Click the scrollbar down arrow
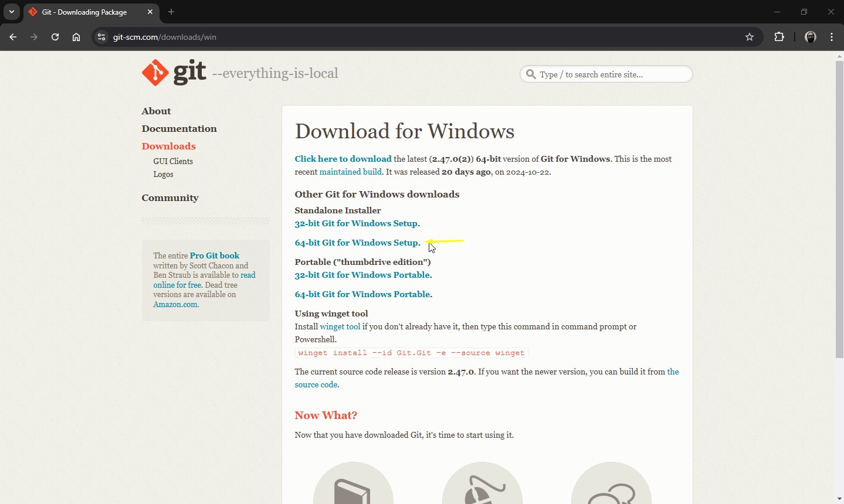This screenshot has width=844, height=504. pyautogui.click(x=839, y=499)
